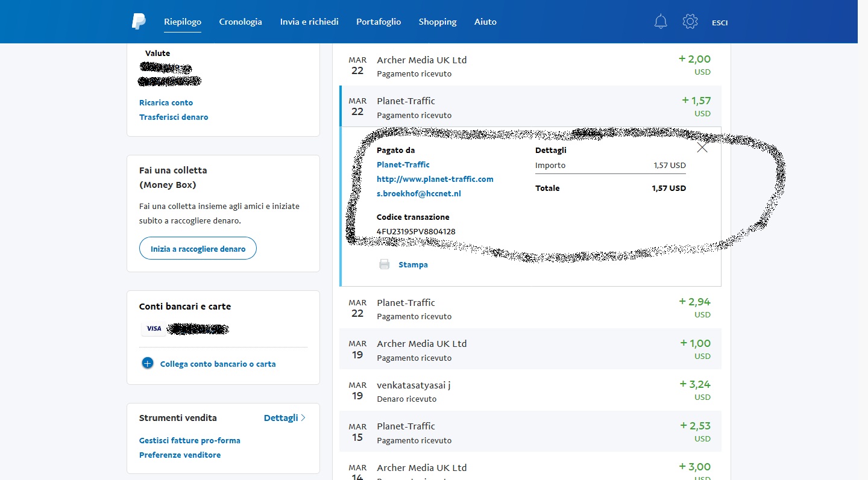Click transaction code 4FU23195PV8804128

pos(416,232)
